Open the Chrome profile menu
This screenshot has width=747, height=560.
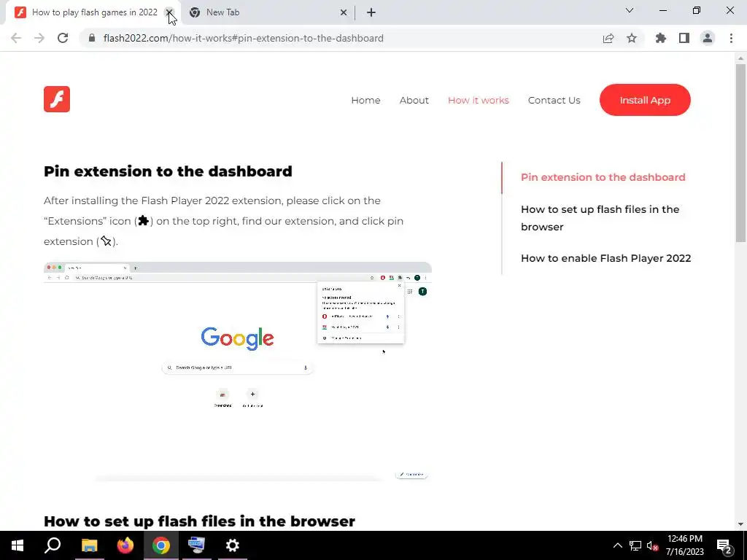click(x=708, y=38)
